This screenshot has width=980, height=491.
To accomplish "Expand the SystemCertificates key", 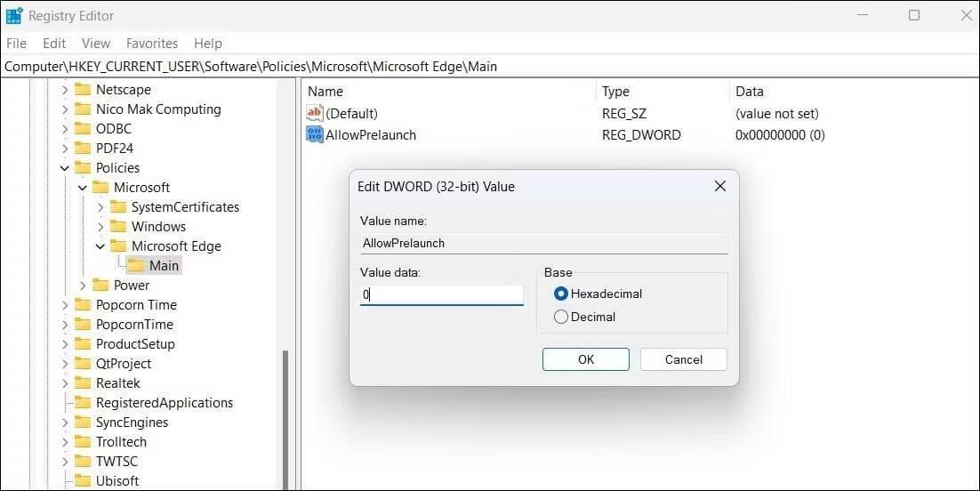I will 100,207.
